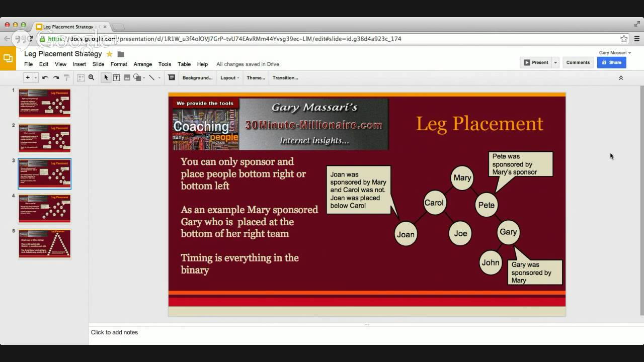
Task: Redo the last action
Action: [56, 77]
